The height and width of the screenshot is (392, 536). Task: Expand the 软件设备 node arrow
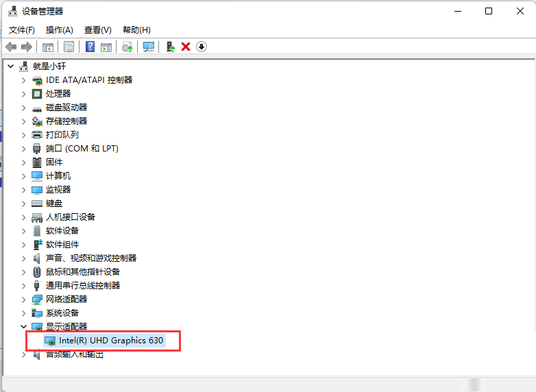[23, 231]
